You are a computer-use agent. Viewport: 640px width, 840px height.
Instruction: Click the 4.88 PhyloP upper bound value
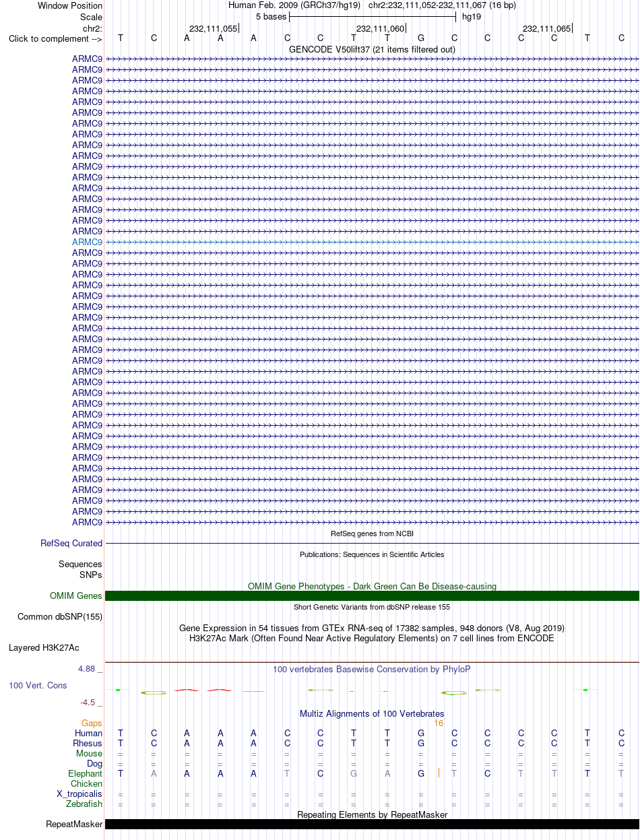point(90,668)
